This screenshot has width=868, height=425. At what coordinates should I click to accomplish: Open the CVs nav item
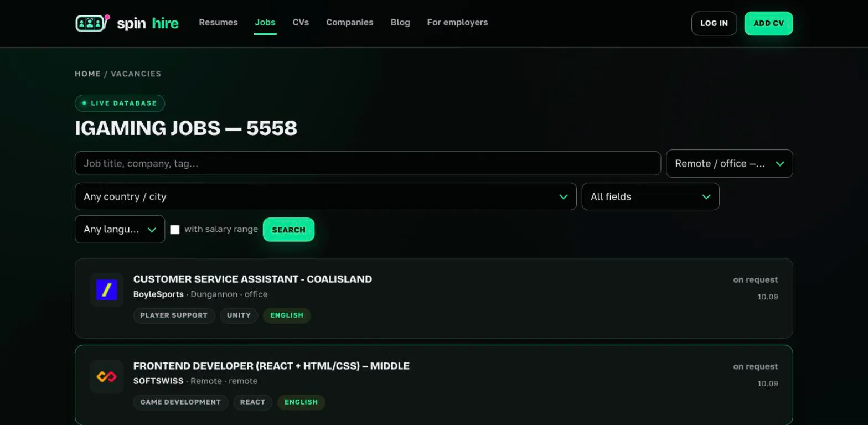[x=301, y=23]
